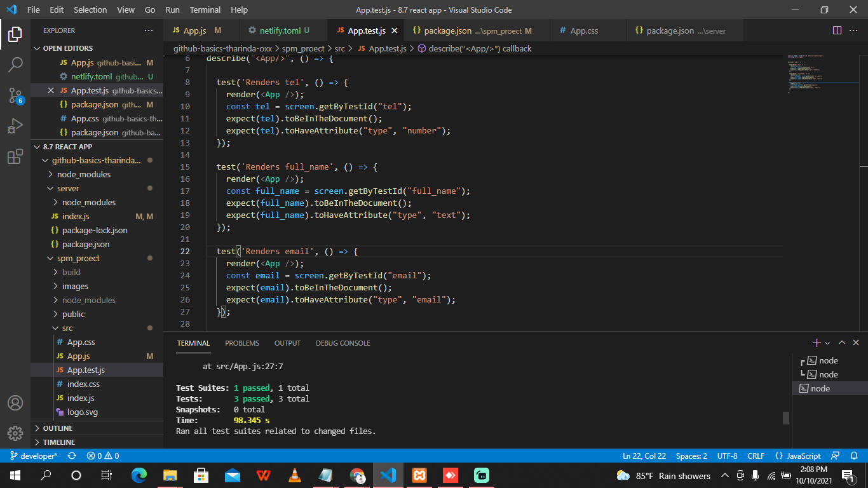Viewport: 868px width, 488px height.
Task: Select the second node terminal in the list
Action: tap(829, 374)
